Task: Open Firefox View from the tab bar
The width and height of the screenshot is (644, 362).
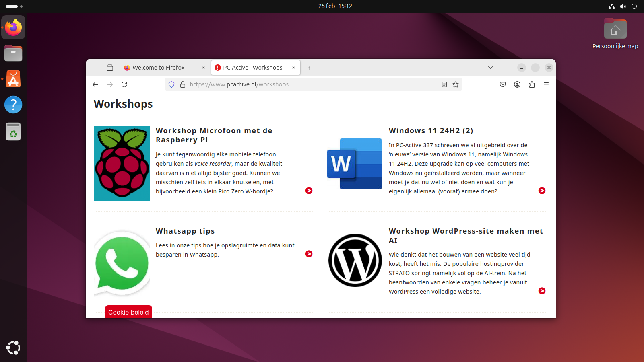Action: (x=110, y=67)
